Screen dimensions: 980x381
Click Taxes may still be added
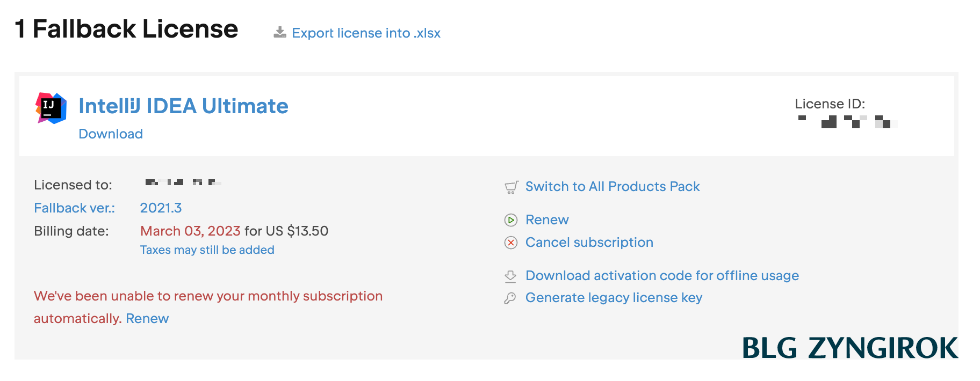pyautogui.click(x=207, y=250)
